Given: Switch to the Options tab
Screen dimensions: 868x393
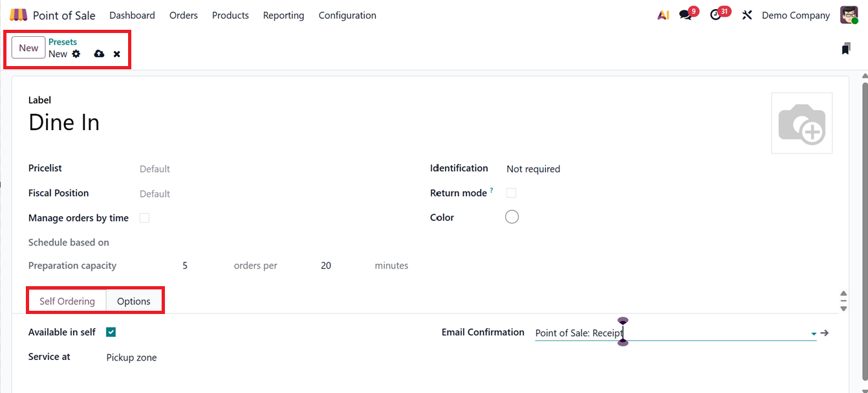Looking at the screenshot, I should pyautogui.click(x=134, y=301).
